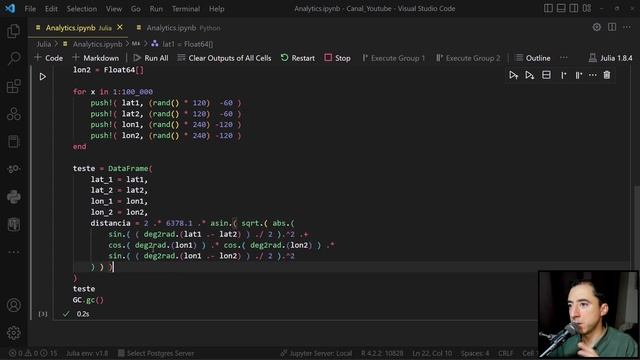Toggle the bottom panel layout

pos(561,8)
